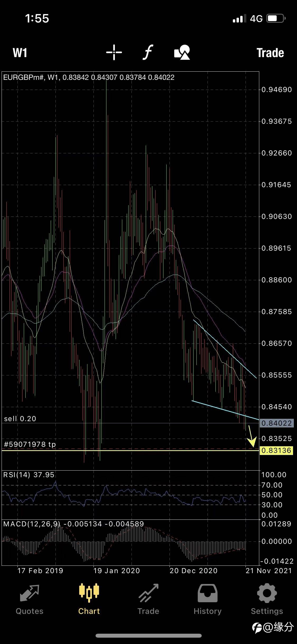Switch to the Quotes tab
The height and width of the screenshot is (644, 297).
tap(30, 599)
